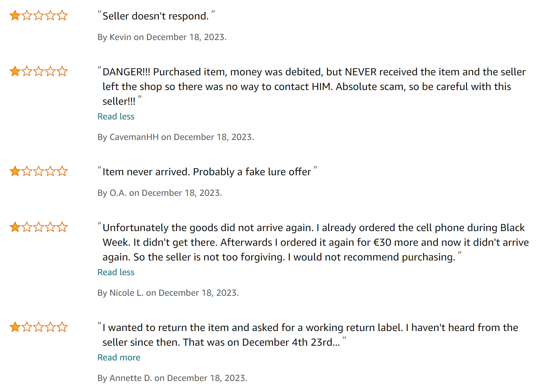Click the Black Week cell phone review text
The image size is (536, 392).
315,242
